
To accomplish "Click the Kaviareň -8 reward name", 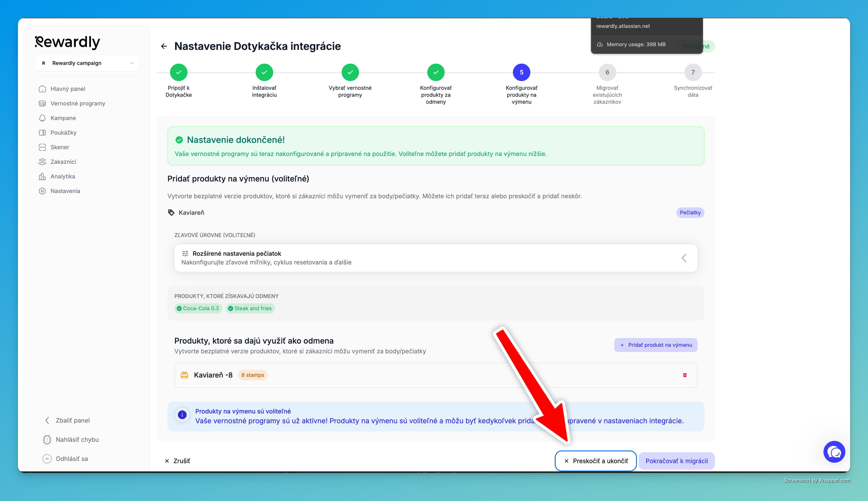I will click(x=213, y=375).
